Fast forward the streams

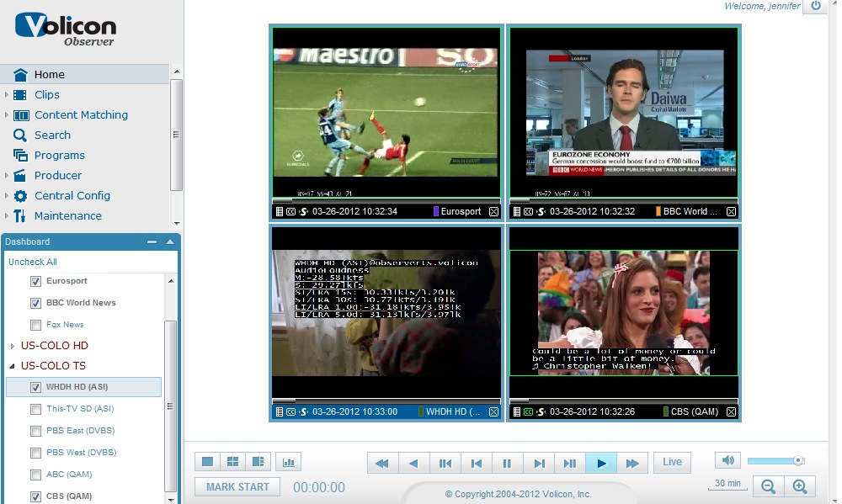point(632,464)
